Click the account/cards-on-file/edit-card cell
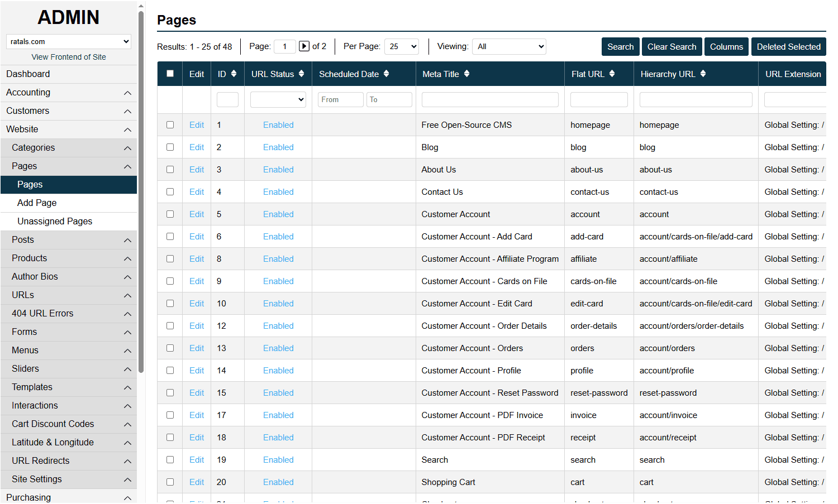Screen dimensions: 838x504 [696, 304]
